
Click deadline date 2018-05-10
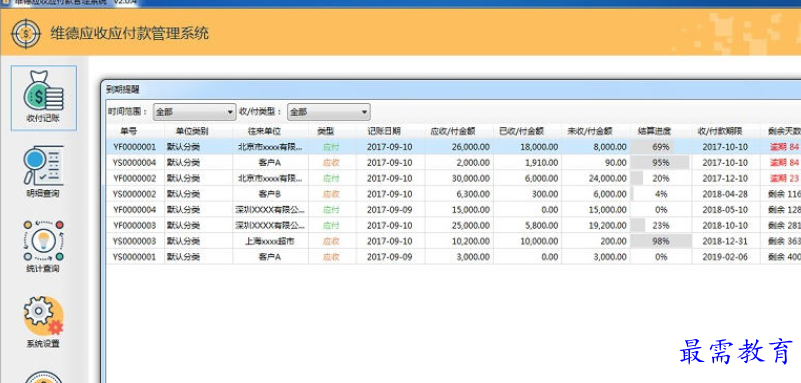pos(725,210)
